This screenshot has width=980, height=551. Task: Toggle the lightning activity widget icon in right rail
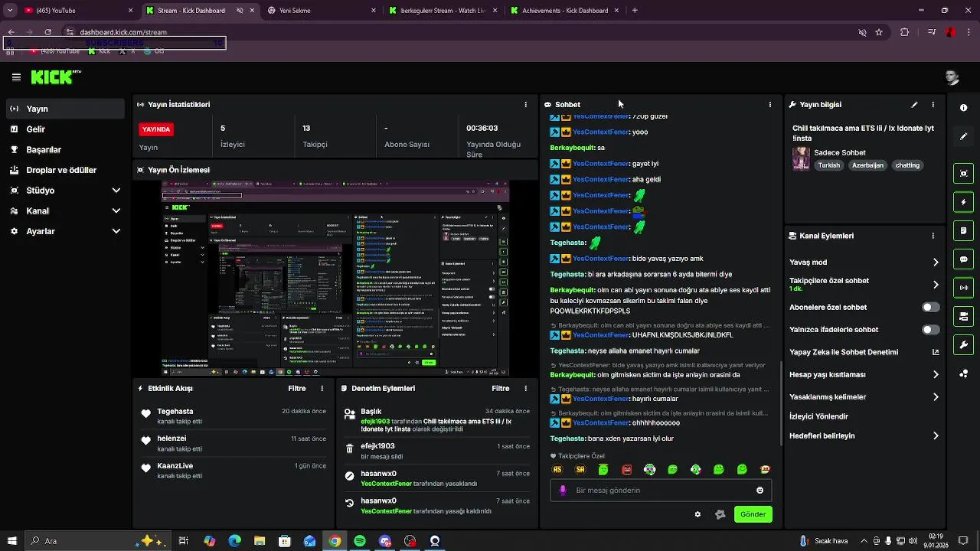tap(964, 202)
